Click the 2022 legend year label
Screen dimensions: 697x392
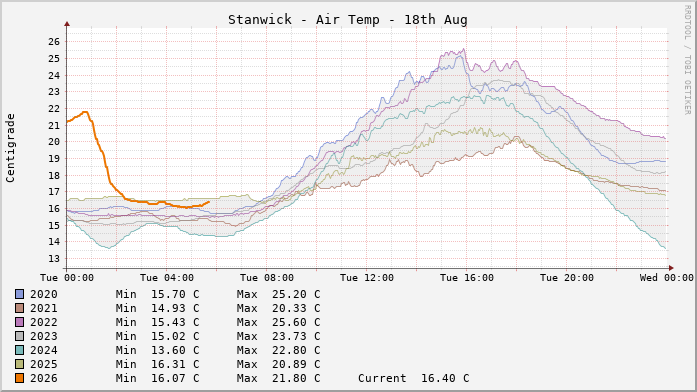(44, 322)
